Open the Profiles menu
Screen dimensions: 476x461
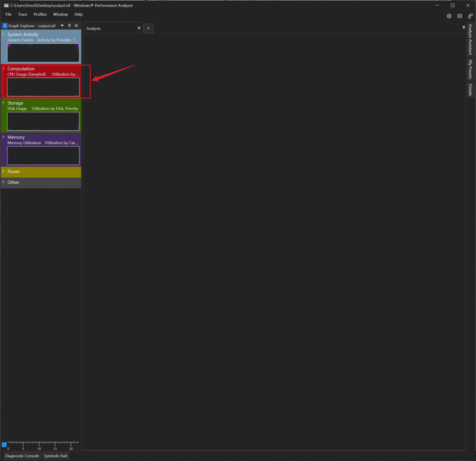(40, 14)
